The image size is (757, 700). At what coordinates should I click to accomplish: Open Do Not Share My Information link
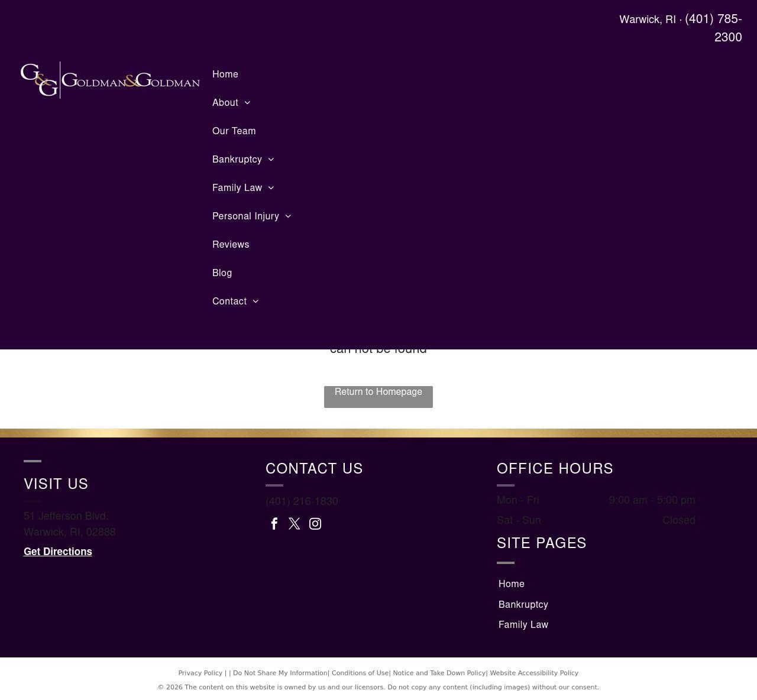(x=280, y=673)
